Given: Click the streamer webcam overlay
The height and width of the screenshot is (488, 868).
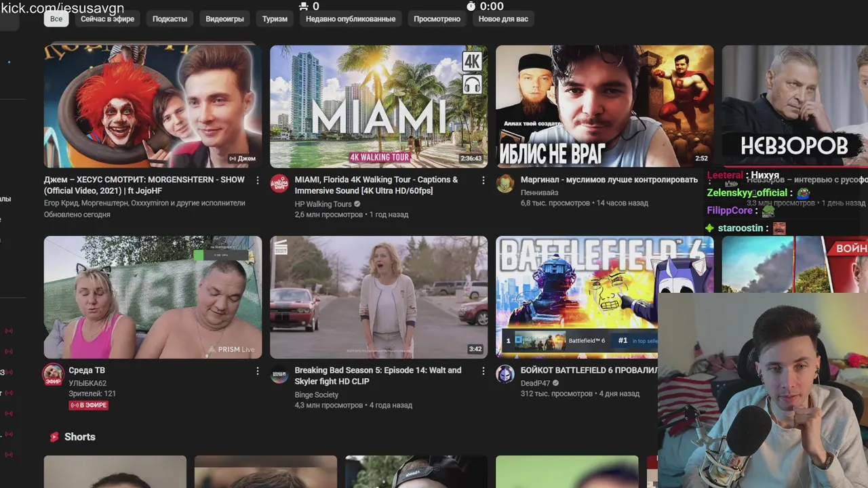Looking at the screenshot, I should (x=763, y=390).
